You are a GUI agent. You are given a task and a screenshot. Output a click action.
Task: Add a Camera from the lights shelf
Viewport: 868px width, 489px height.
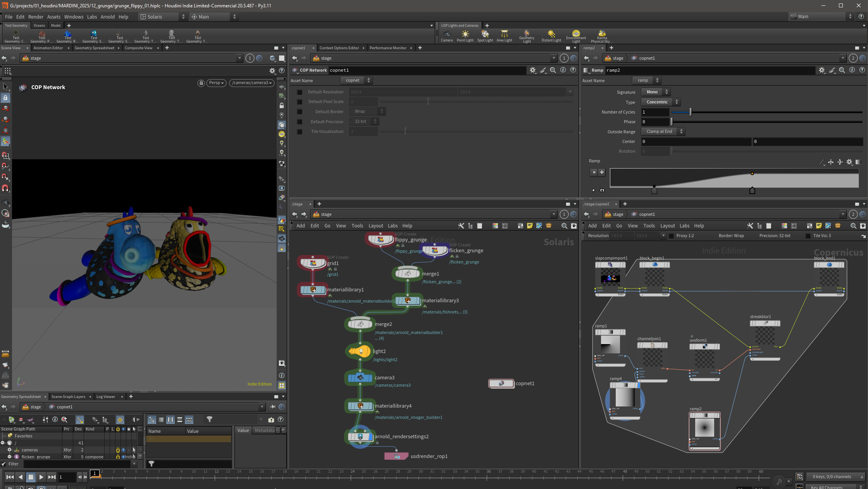tap(447, 36)
